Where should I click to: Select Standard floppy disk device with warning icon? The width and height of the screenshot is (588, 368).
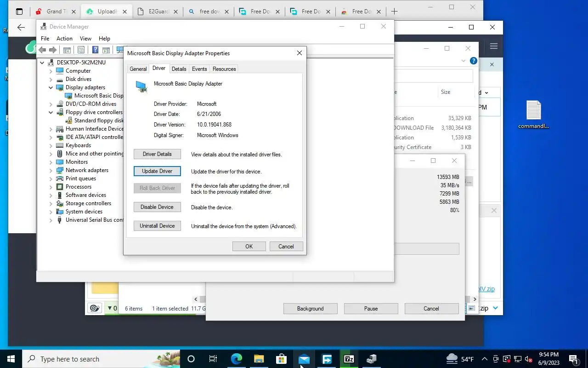click(x=99, y=121)
